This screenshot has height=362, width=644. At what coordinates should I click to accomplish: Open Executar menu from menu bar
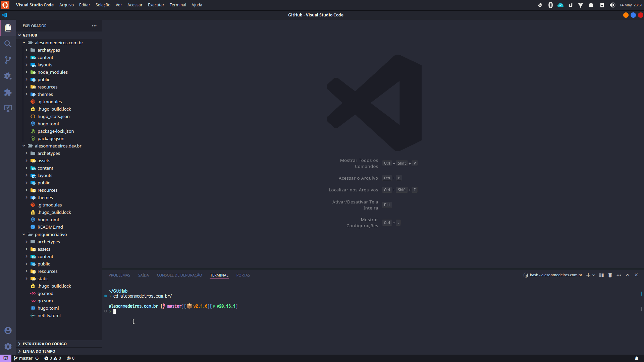click(x=156, y=5)
